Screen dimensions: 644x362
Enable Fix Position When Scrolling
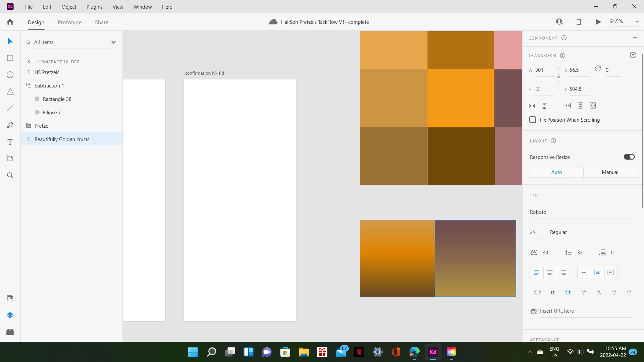pyautogui.click(x=533, y=120)
